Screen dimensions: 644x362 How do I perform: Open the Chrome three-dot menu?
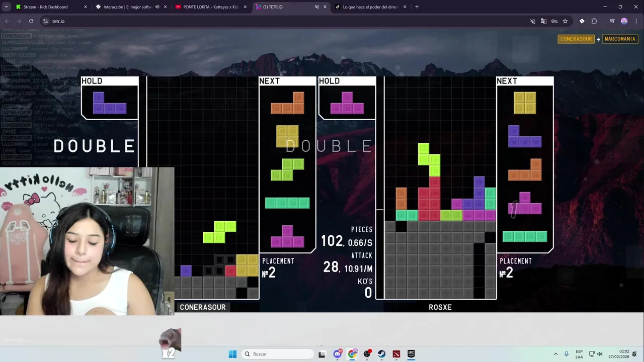635,21
